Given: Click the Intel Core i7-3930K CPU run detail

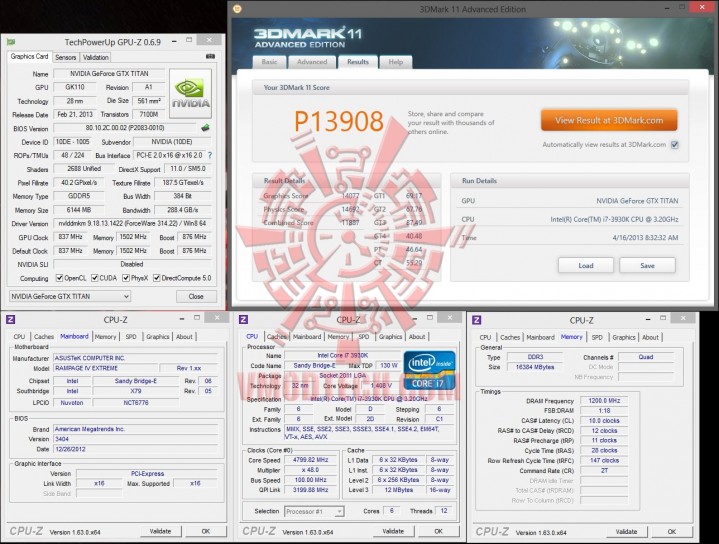Looking at the screenshot, I should pyautogui.click(x=614, y=219).
